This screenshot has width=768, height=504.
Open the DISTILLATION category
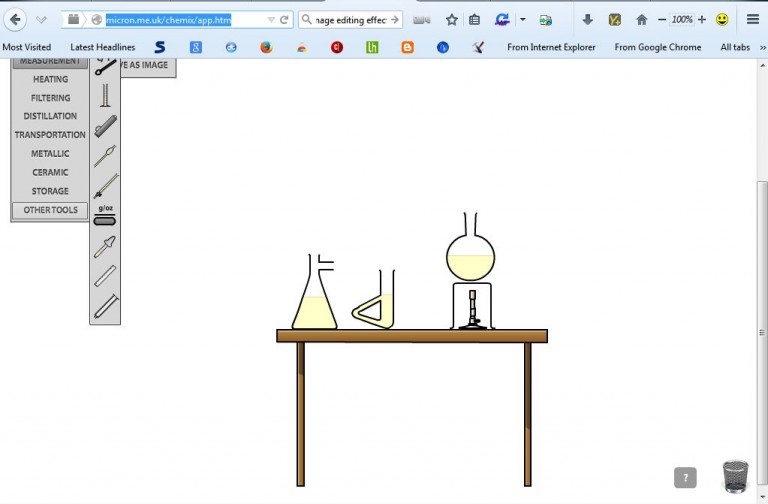[x=50, y=116]
